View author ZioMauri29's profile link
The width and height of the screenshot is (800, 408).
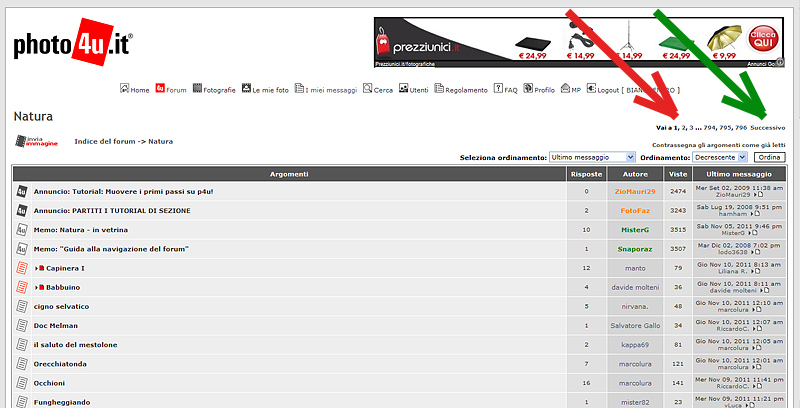pos(634,191)
